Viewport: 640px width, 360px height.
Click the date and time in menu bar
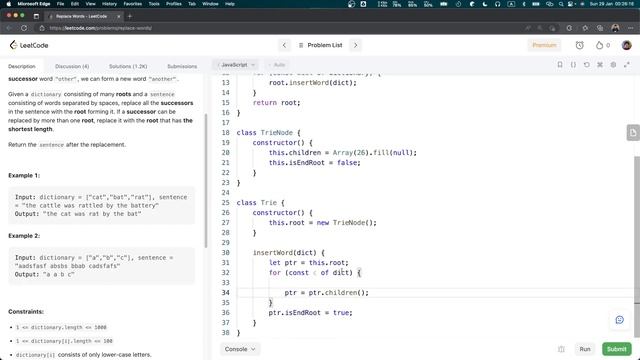(x=611, y=4)
